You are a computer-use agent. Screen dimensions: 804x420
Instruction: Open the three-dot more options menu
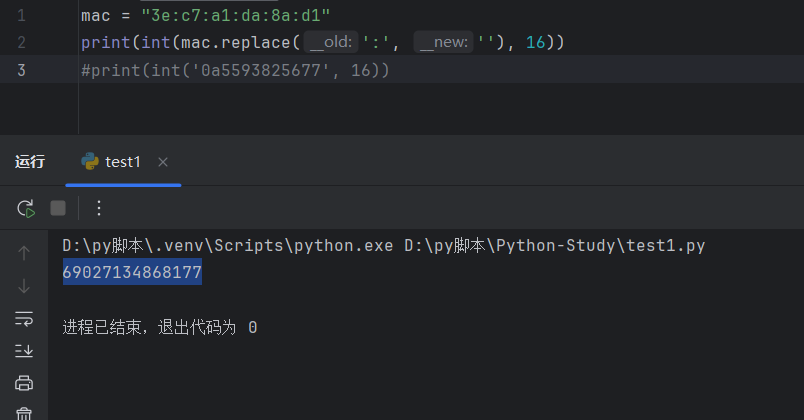tap(98, 208)
